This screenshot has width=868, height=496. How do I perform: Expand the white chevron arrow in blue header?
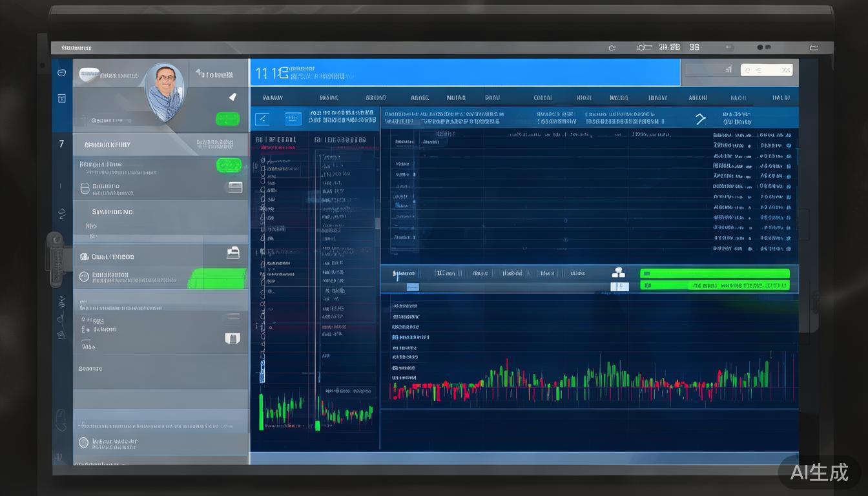tap(701, 119)
